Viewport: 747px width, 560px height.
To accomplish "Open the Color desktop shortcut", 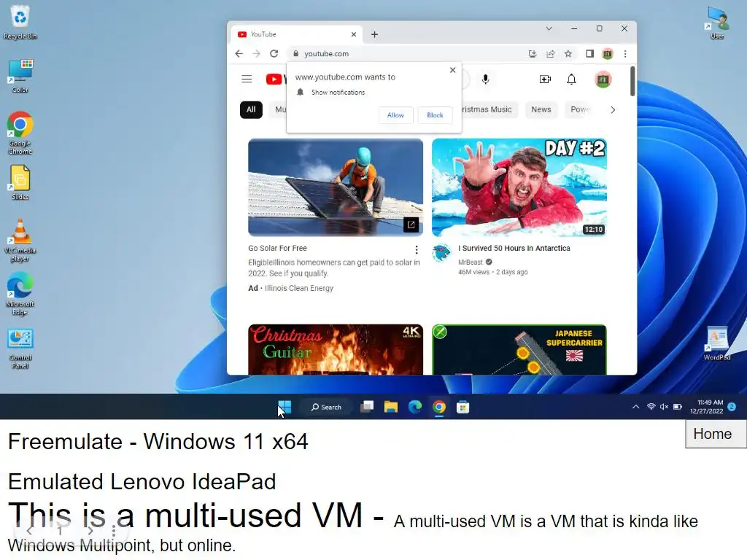I will [20, 76].
